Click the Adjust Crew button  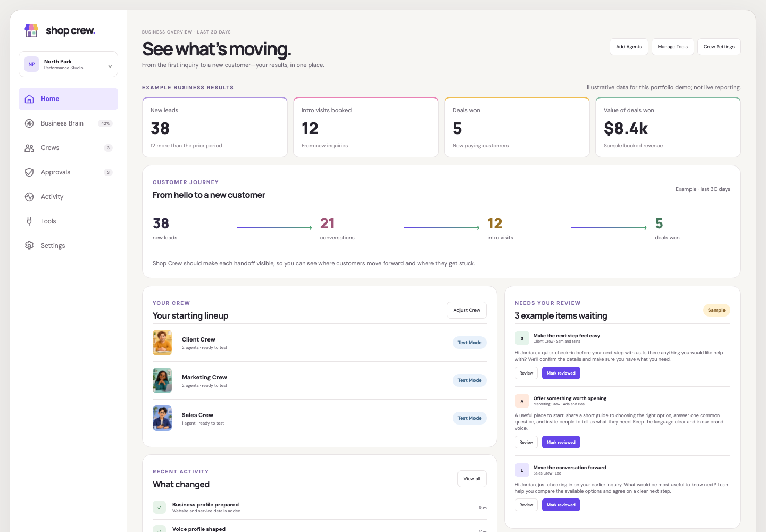[x=467, y=310]
